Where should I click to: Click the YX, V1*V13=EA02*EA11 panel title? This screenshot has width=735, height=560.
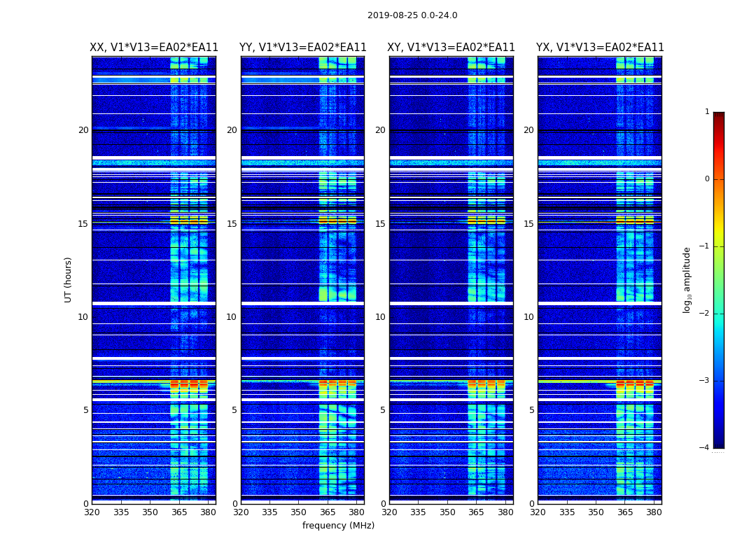(600, 48)
